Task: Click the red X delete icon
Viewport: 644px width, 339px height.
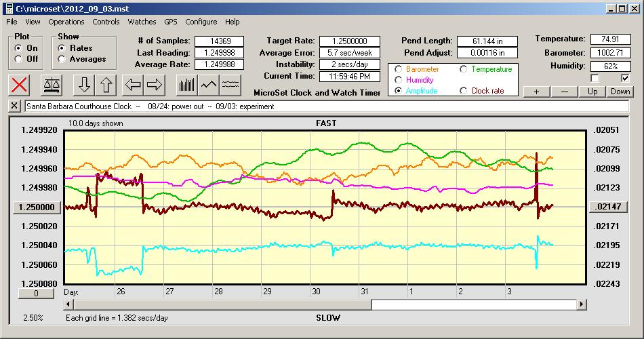Action: [19, 85]
